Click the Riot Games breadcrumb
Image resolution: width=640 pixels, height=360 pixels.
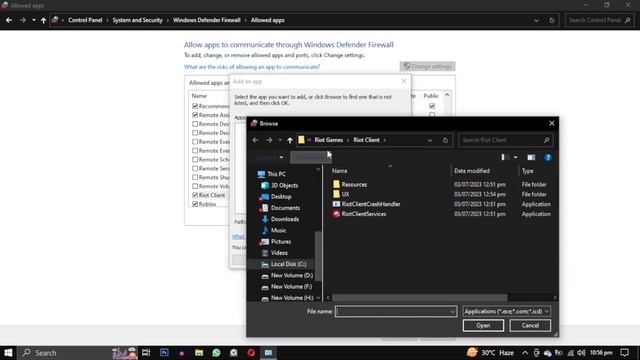click(x=329, y=140)
